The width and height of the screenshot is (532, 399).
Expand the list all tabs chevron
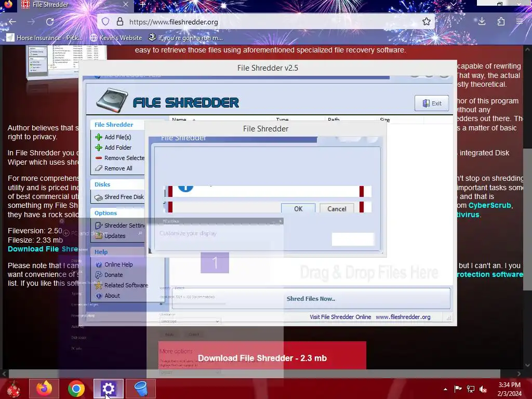pos(453,4)
